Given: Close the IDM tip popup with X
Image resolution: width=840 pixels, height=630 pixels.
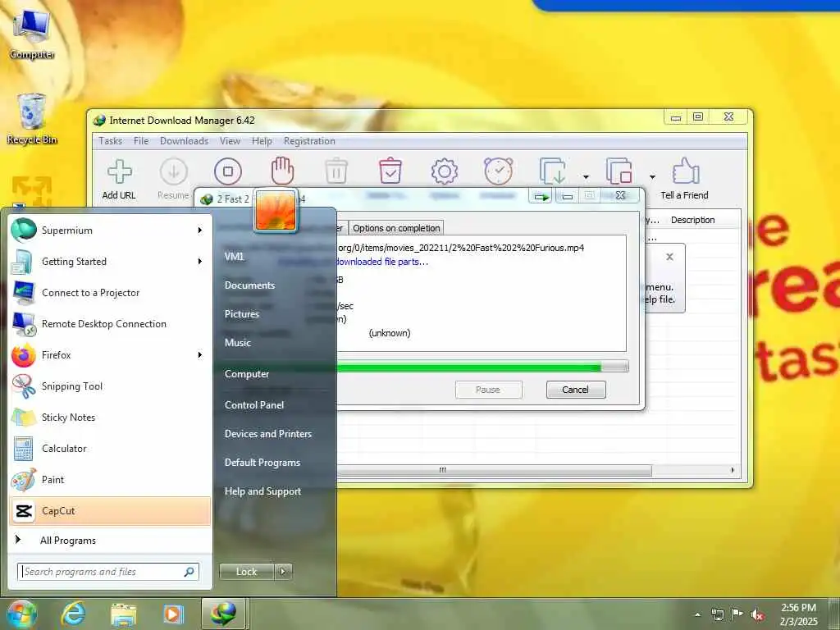Looking at the screenshot, I should [x=669, y=257].
